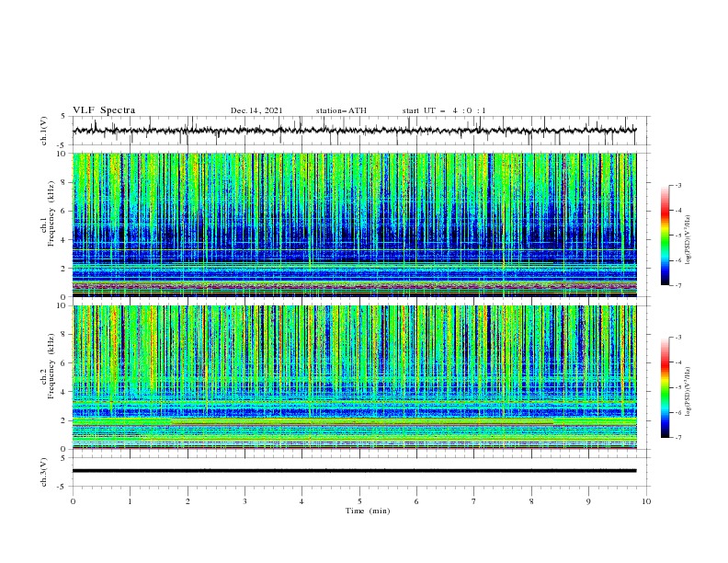
Task: Click the "VLF Spectra" title text
Action: (104, 110)
